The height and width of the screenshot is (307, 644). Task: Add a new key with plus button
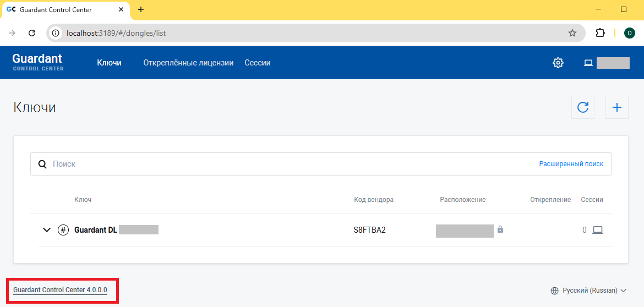pos(616,107)
